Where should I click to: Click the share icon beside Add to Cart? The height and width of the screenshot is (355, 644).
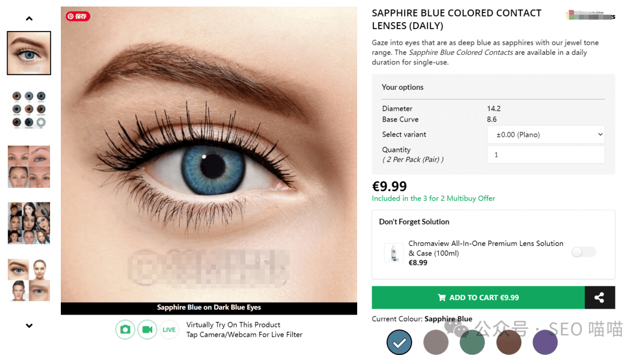click(600, 298)
